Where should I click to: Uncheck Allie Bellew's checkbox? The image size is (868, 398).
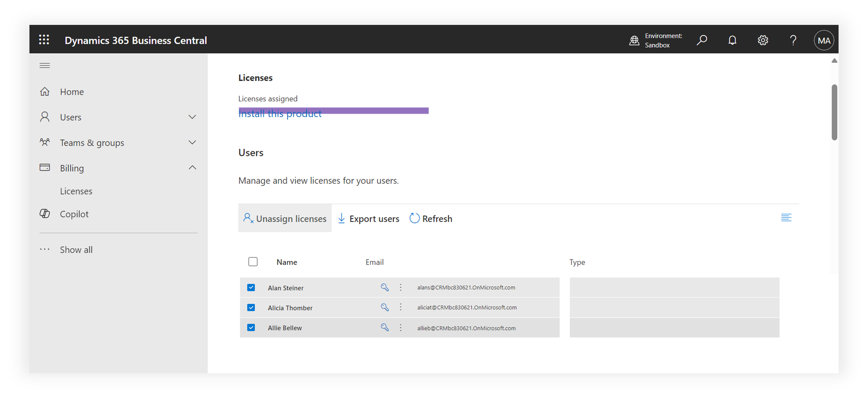[251, 328]
